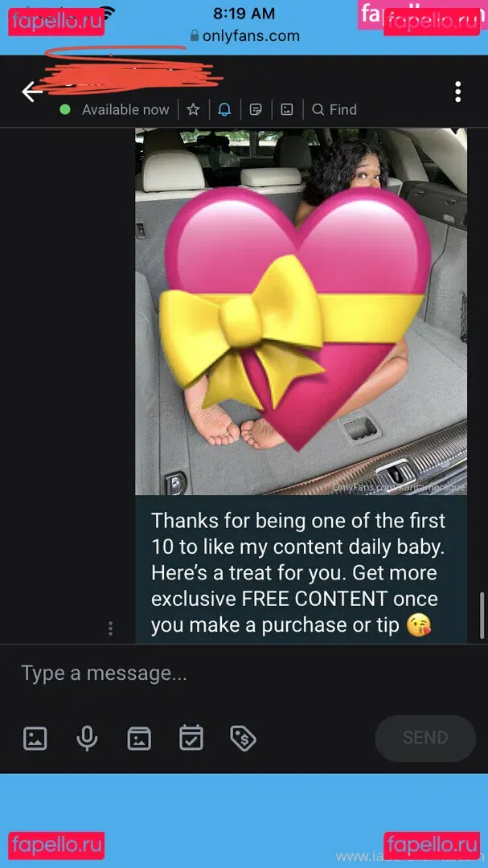
Task: Set message price with tag icon
Action: pos(243,738)
